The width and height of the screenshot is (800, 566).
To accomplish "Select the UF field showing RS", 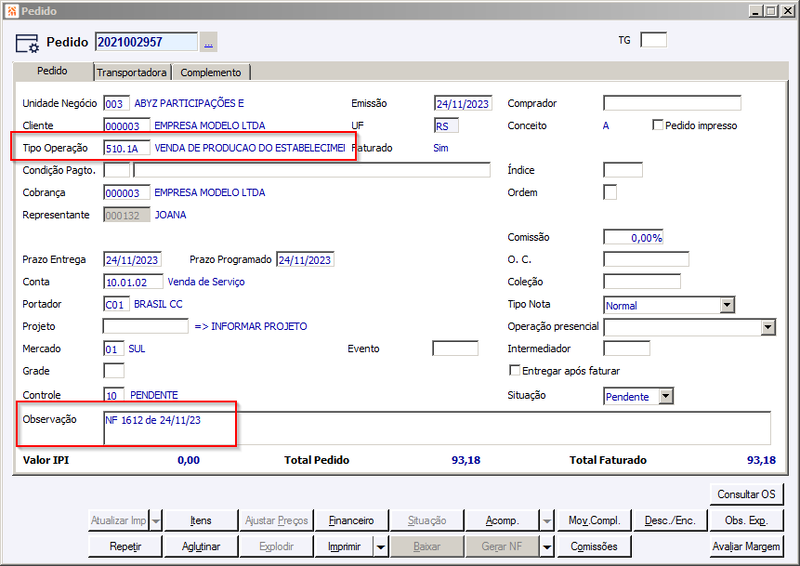I will [446, 126].
